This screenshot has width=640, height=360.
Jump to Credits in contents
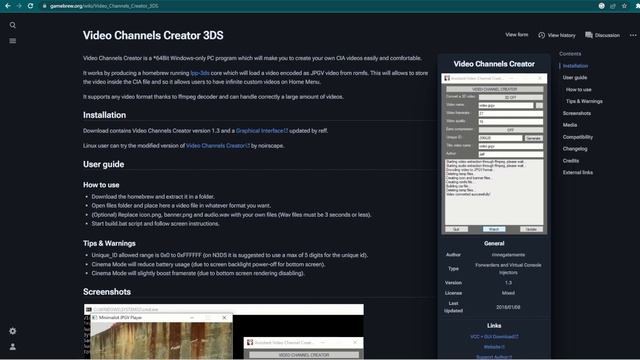click(571, 160)
